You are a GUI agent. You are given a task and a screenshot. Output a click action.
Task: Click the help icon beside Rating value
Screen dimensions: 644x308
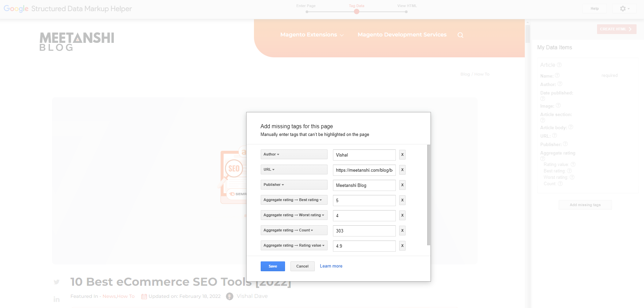pos(573,164)
